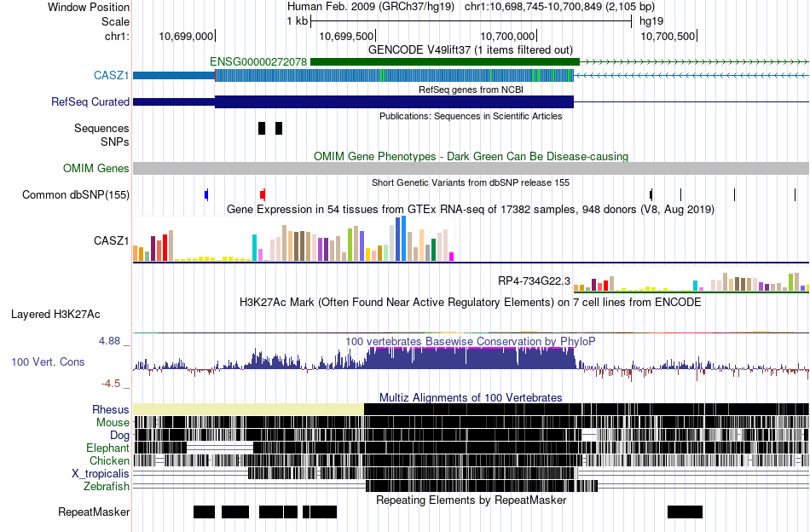Click the OMIM Genes track label

coord(95,168)
